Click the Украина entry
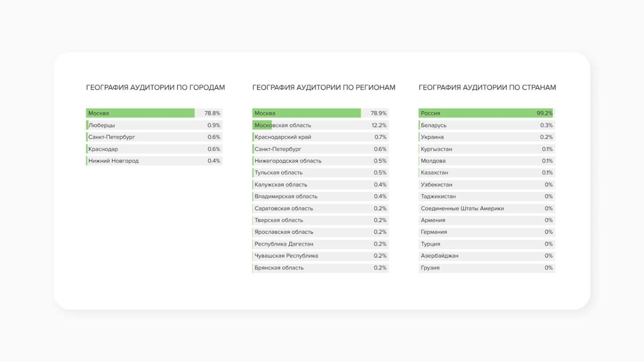Screen dimensions: 644x362 [486, 137]
